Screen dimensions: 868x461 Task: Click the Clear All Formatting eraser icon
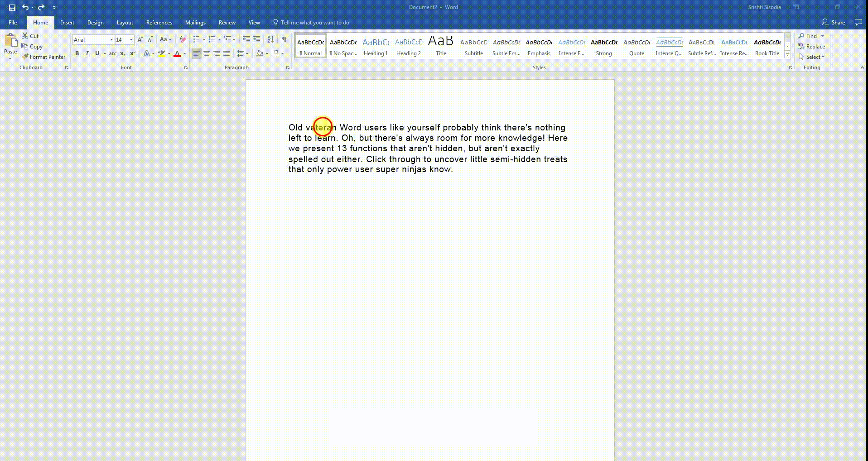tap(183, 39)
